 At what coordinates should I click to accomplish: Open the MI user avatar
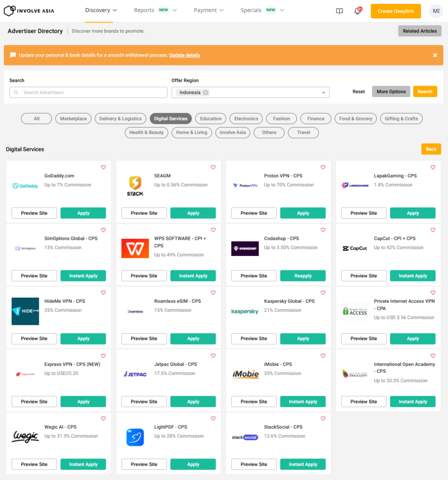click(x=436, y=11)
